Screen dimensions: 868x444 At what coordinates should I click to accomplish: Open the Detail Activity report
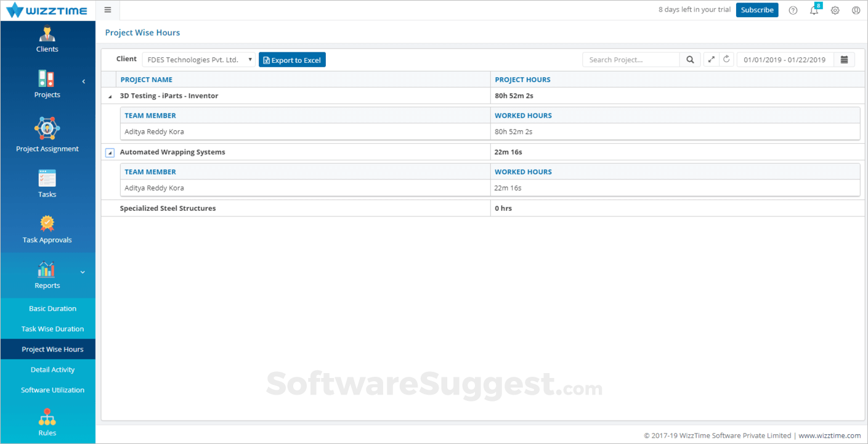pos(52,369)
